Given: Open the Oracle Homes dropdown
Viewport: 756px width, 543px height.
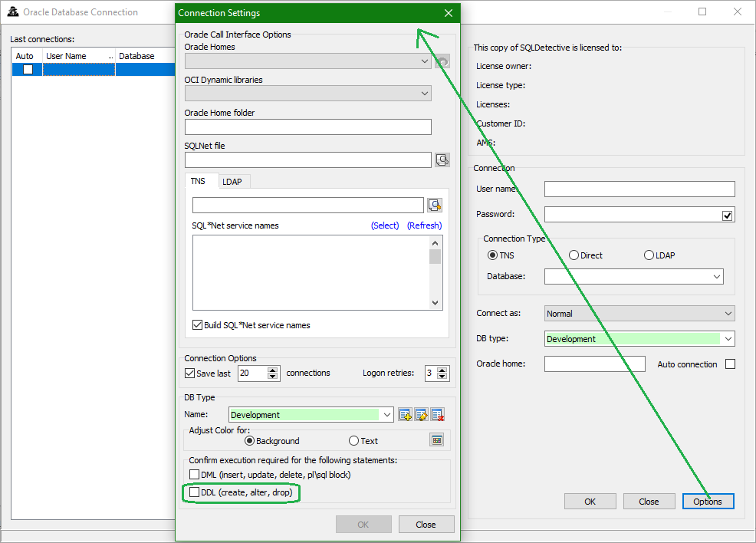Looking at the screenshot, I should (x=424, y=61).
